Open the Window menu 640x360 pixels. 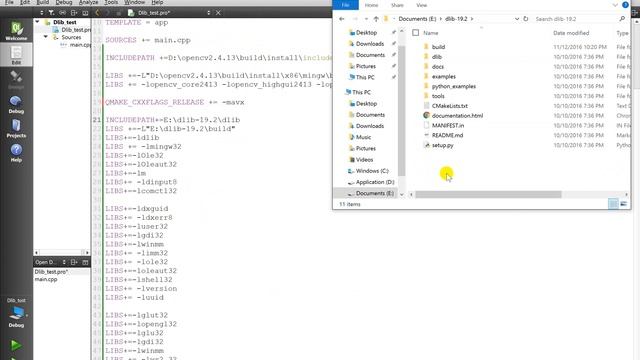point(134,2)
